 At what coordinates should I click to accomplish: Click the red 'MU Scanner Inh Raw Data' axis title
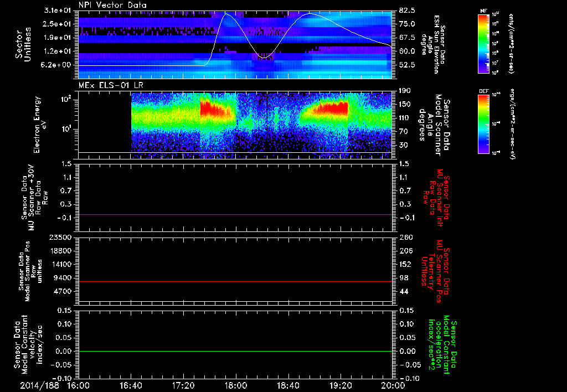436,198
